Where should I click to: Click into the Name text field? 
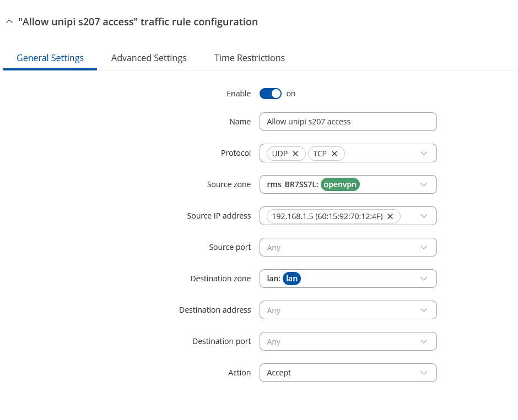(x=348, y=122)
